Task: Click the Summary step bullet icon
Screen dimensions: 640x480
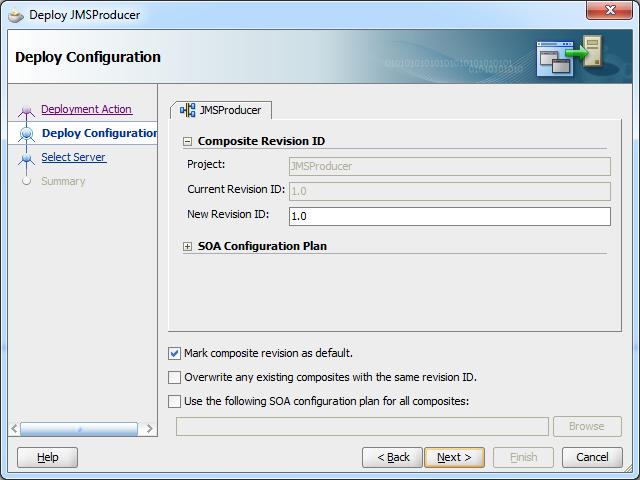Action: [x=27, y=181]
